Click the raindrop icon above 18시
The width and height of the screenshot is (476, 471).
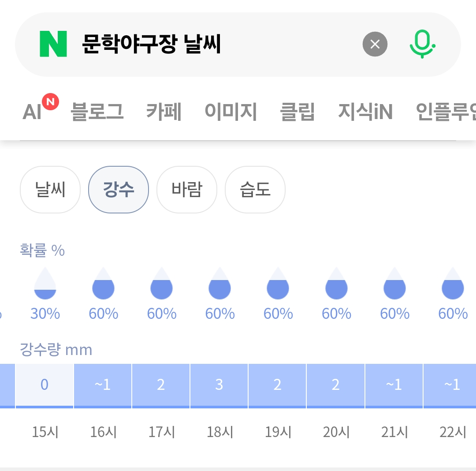[x=220, y=283]
